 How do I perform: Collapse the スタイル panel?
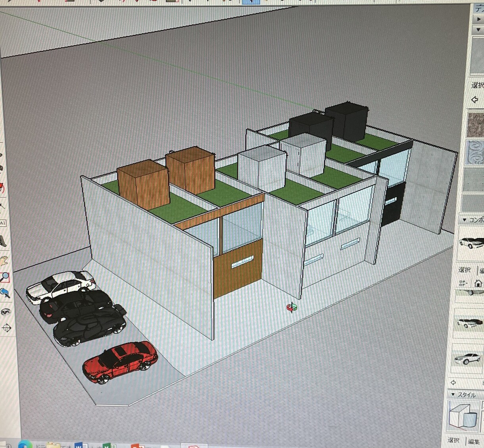pos(453,394)
